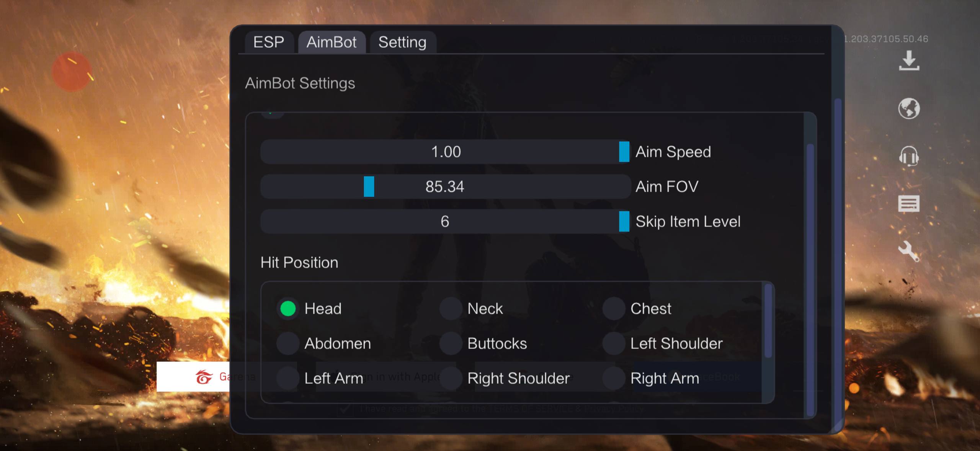Click the Hit Position list scrollbar
Image resolution: width=980 pixels, height=451 pixels.
[x=768, y=321]
